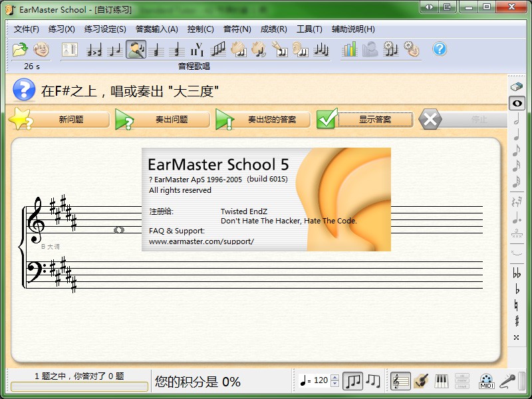This screenshot has height=399, width=532.
Task: Click the 显示答案 button
Action: tap(365, 120)
